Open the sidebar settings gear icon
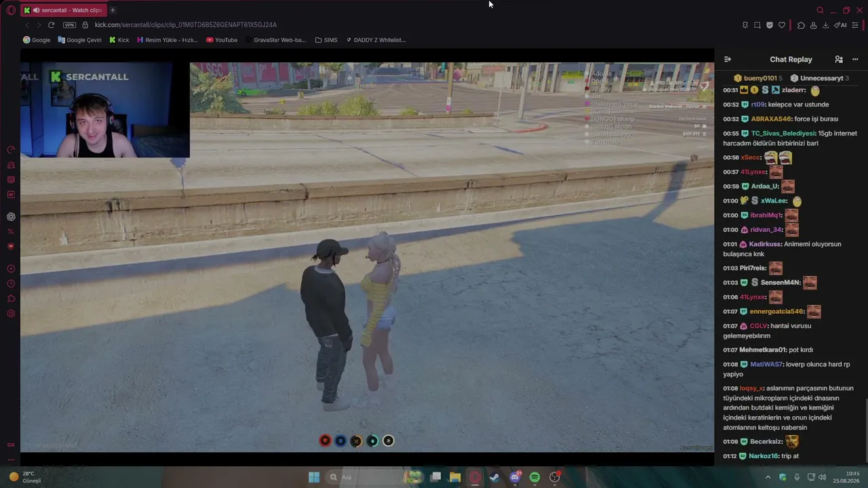 (11, 314)
